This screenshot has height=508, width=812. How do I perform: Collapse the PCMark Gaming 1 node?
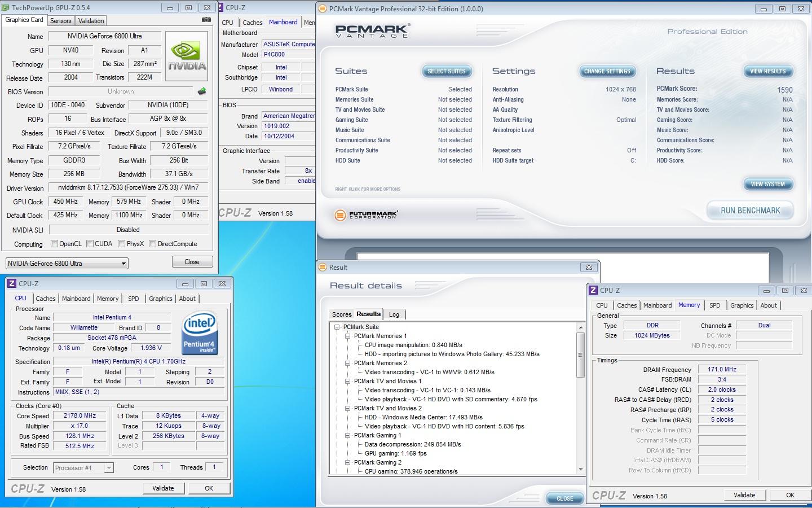(348, 435)
